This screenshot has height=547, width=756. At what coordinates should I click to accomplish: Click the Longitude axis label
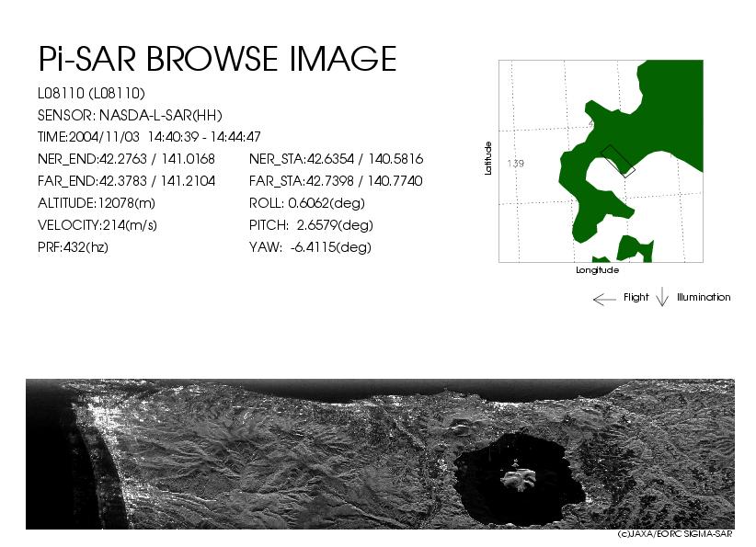598,270
